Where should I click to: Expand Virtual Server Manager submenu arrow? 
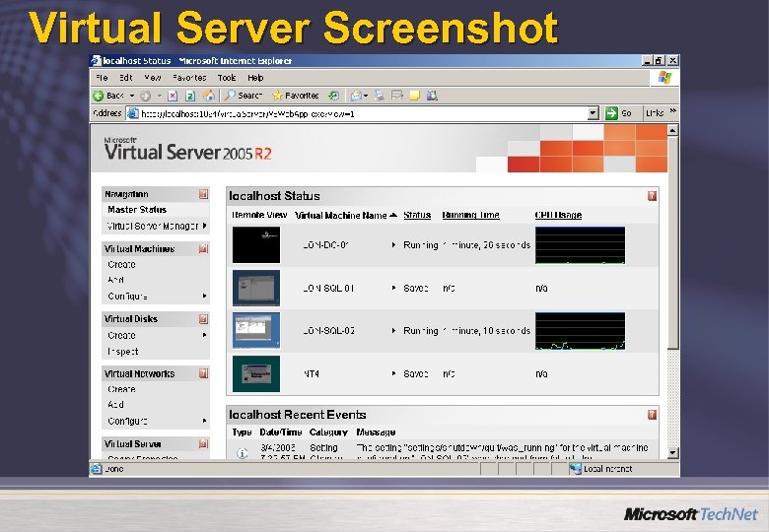pos(204,226)
